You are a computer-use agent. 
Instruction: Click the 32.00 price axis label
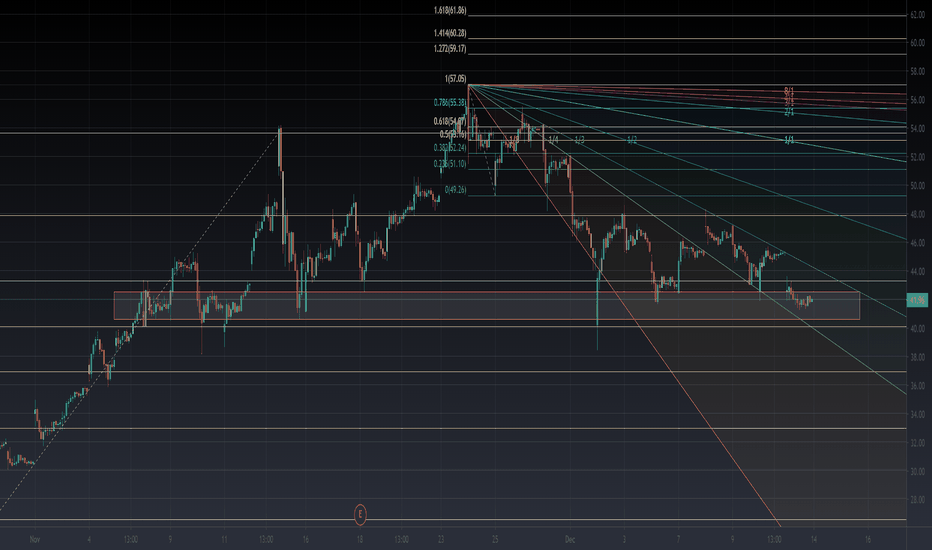(917, 442)
